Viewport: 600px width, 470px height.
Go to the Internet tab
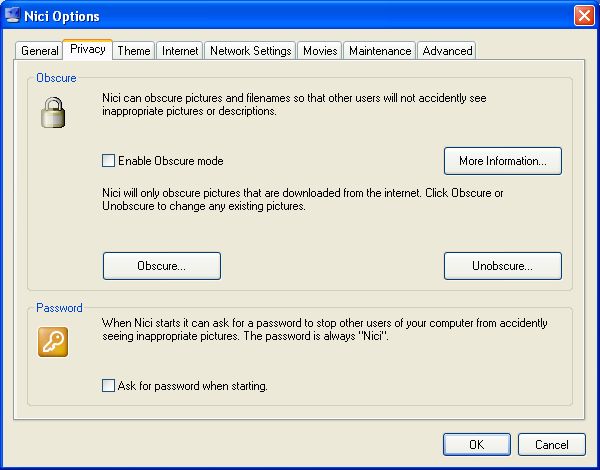[180, 51]
